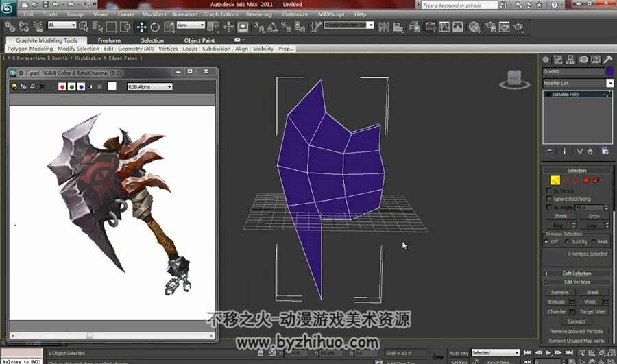Enable the Ignore Backfacing checkbox
The width and height of the screenshot is (617, 364).
[549, 199]
